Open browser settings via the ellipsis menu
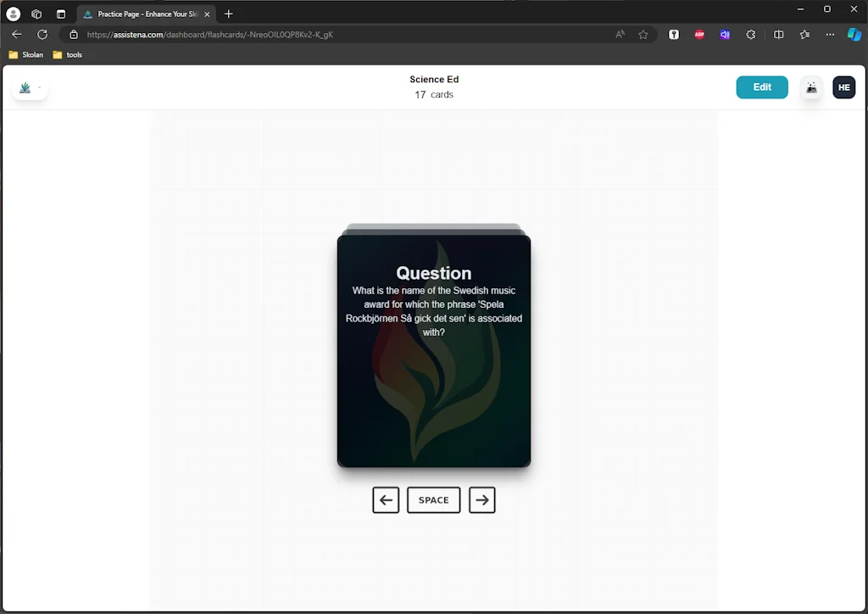The height and width of the screenshot is (614, 868). [829, 35]
